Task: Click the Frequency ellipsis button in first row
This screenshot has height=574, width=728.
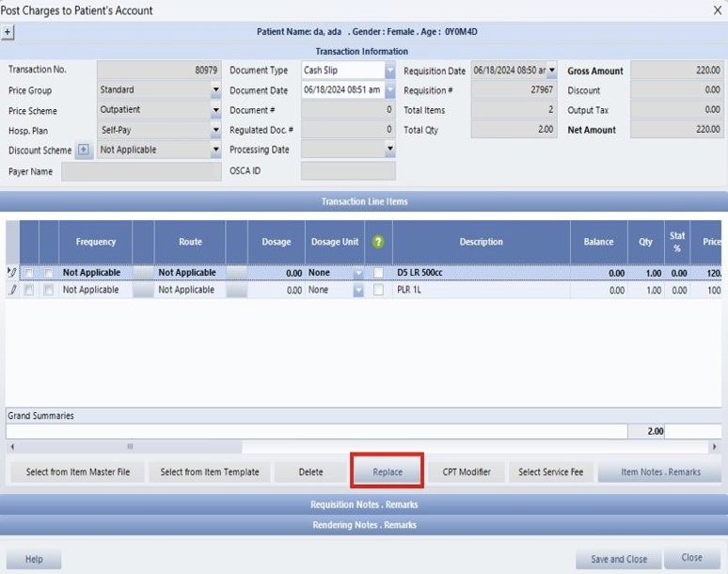Action: 143,273
